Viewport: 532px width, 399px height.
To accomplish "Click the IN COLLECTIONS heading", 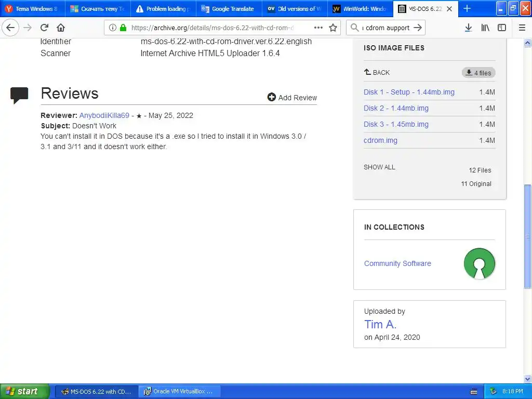I will pos(394,227).
